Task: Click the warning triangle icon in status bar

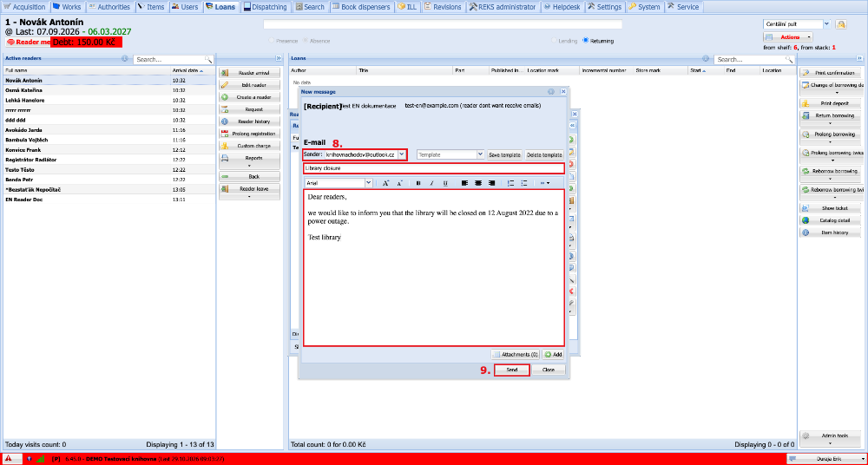Action: [x=9, y=459]
